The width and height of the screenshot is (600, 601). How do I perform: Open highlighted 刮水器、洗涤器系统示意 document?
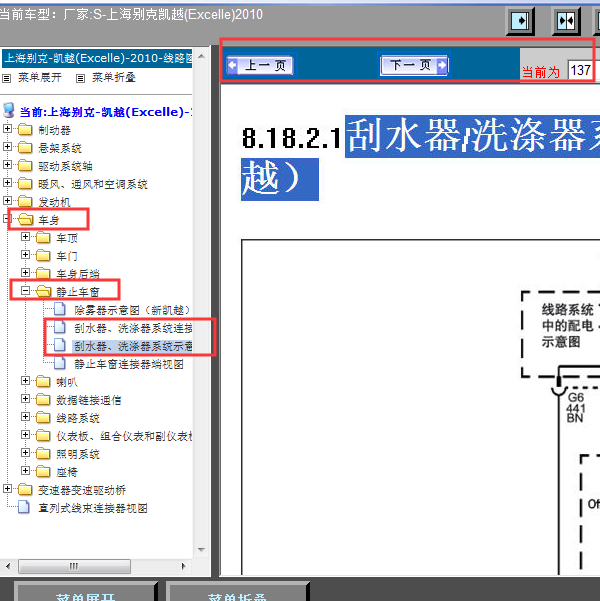point(133,346)
